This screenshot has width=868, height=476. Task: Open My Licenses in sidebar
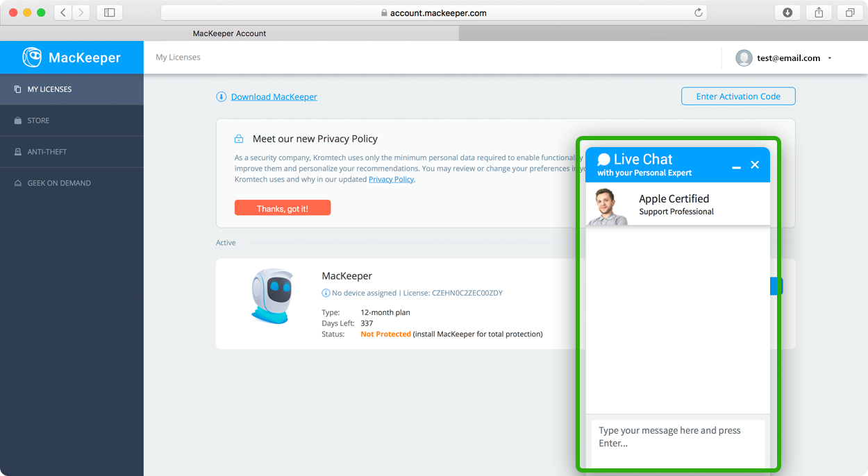click(x=72, y=89)
